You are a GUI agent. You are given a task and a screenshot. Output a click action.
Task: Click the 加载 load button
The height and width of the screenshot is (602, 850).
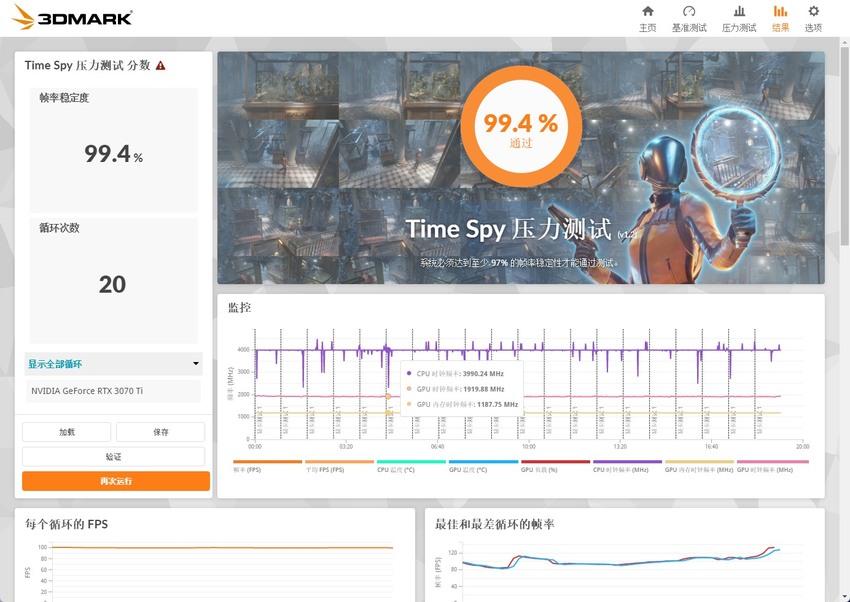(x=67, y=432)
